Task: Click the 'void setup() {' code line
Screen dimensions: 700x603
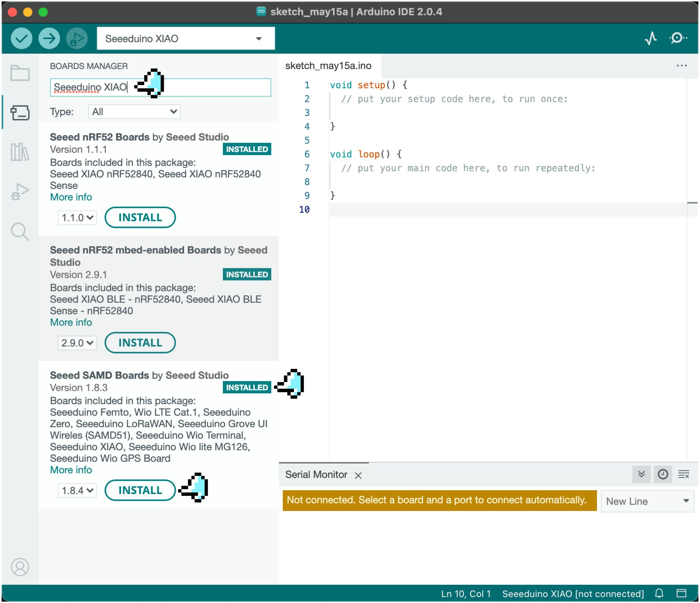Action: tap(369, 85)
